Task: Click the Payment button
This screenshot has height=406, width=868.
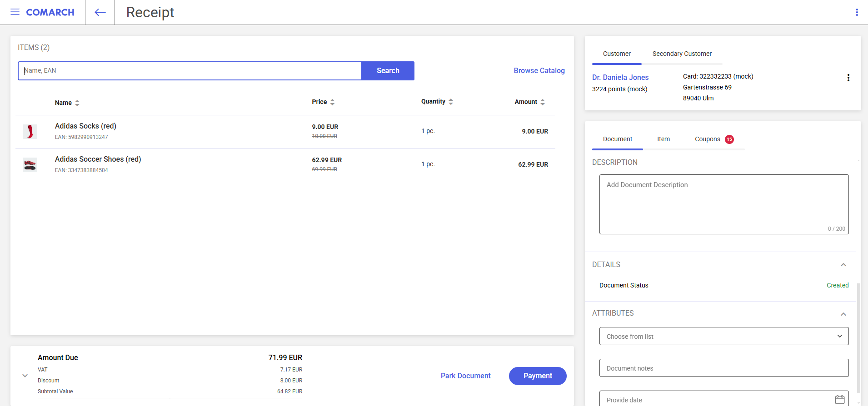Action: point(538,376)
